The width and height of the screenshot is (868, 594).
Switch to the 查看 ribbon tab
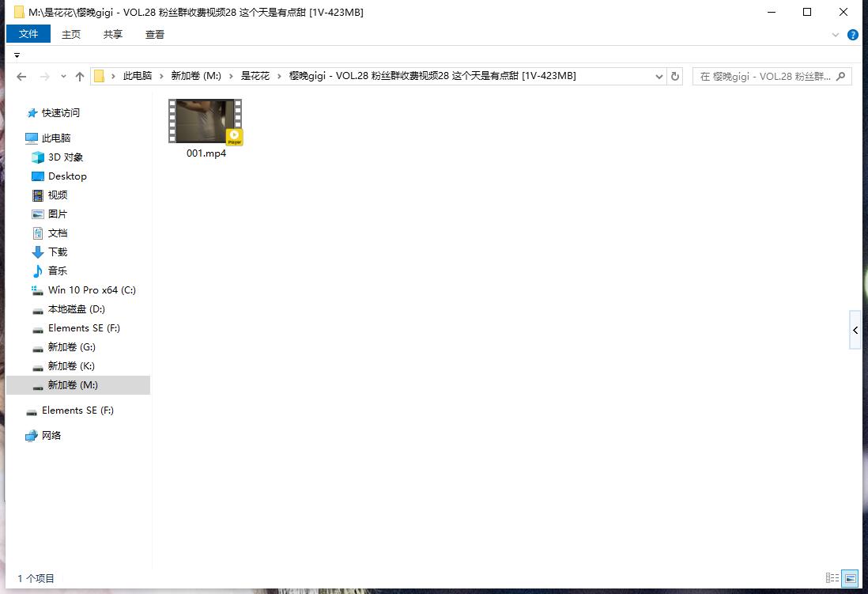click(154, 34)
